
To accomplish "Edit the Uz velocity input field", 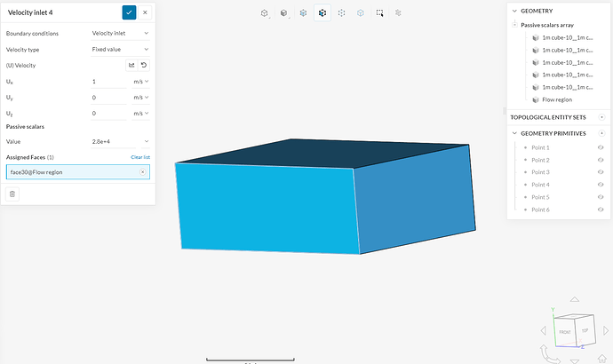I will [x=108, y=114].
